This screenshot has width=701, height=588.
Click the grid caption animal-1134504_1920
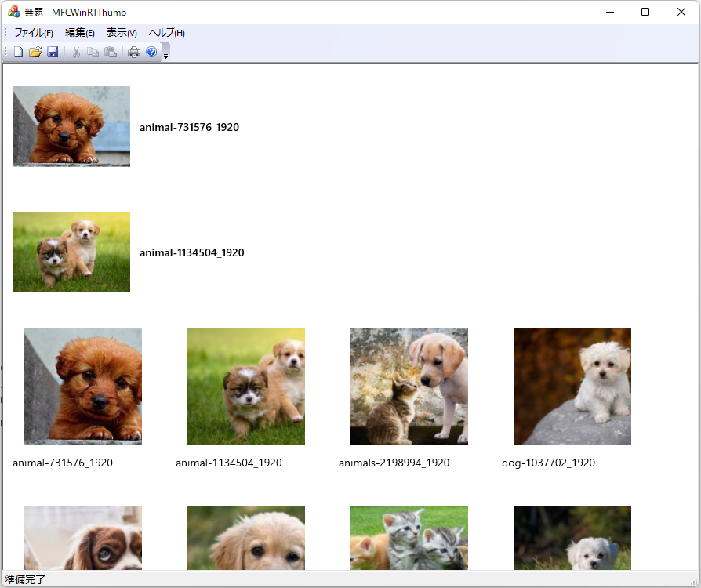[x=229, y=463]
